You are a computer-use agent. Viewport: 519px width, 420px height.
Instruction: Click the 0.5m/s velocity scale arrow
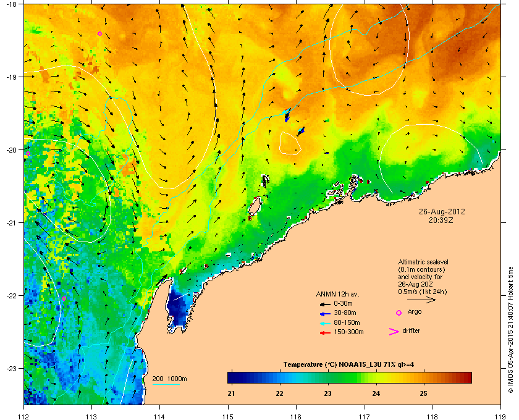click(421, 300)
